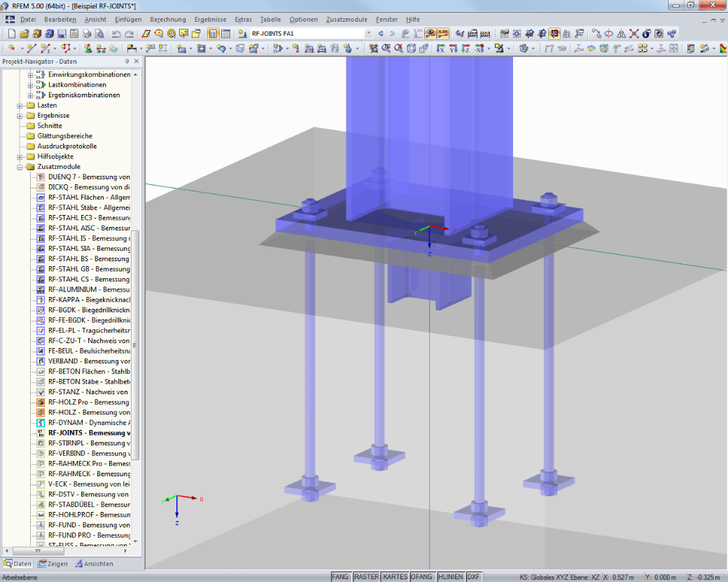The width and height of the screenshot is (728, 582).
Task: Select RF-STAHL EC3 module entry
Action: pos(89,217)
